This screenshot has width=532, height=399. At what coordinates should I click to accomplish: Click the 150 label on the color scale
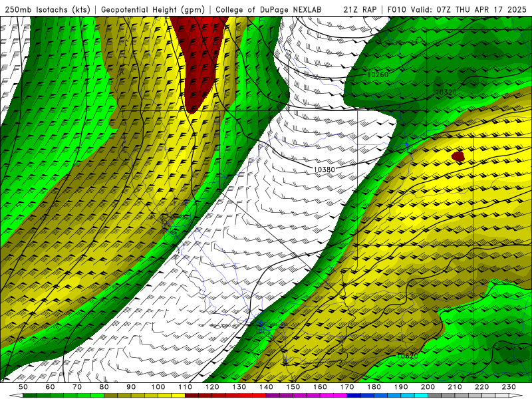click(293, 387)
